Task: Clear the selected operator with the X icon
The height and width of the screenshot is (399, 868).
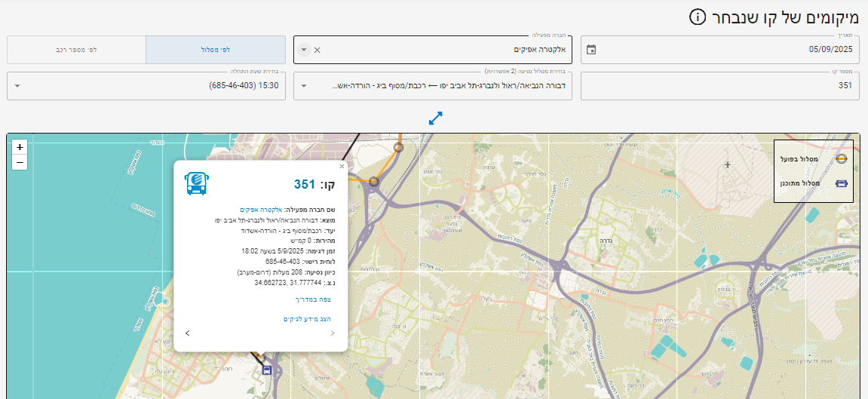Action: (317, 50)
